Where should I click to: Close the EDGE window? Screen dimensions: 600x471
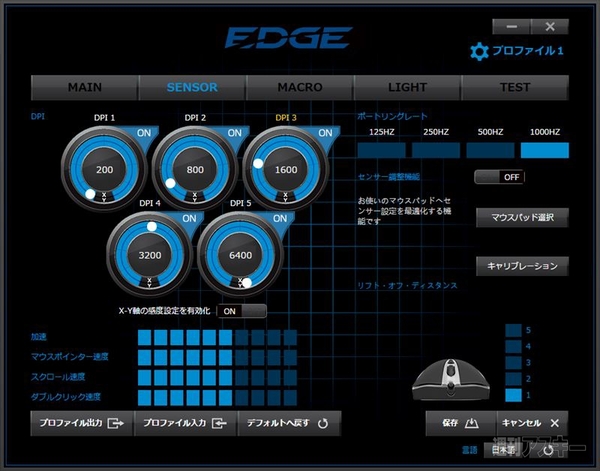550,27
